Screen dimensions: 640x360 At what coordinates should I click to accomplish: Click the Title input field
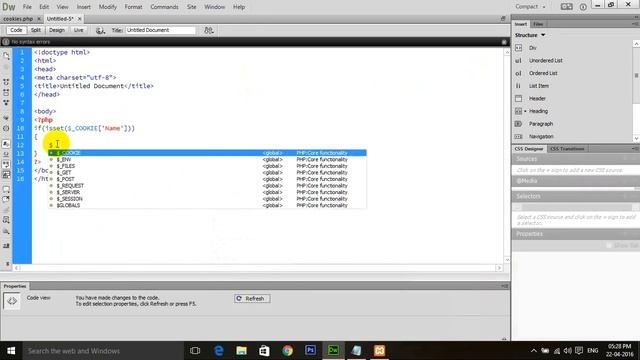(160, 30)
